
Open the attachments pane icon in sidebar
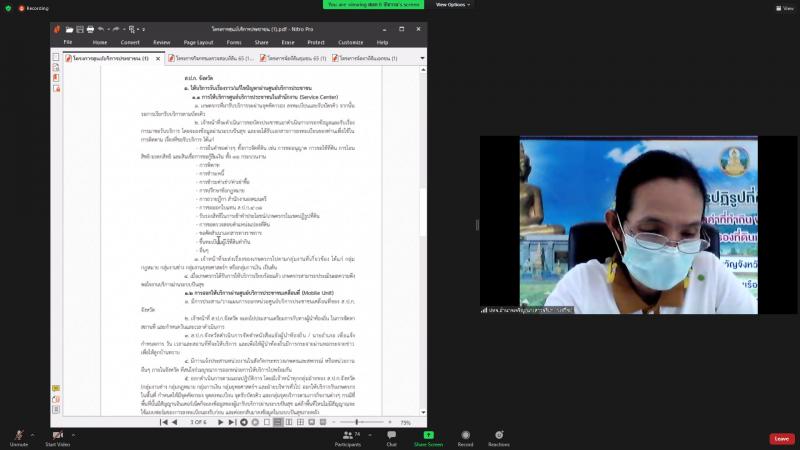(56, 399)
